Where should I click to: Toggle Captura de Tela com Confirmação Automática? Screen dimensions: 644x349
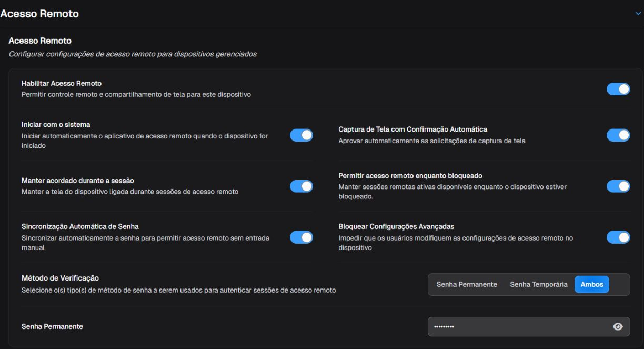tap(618, 135)
